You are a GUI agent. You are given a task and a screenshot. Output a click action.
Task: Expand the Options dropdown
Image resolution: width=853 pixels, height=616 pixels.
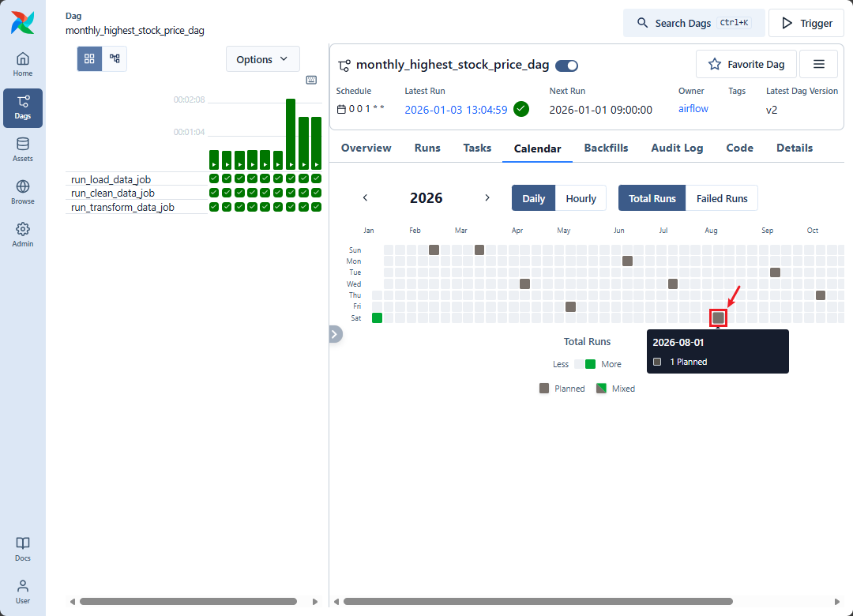click(262, 59)
